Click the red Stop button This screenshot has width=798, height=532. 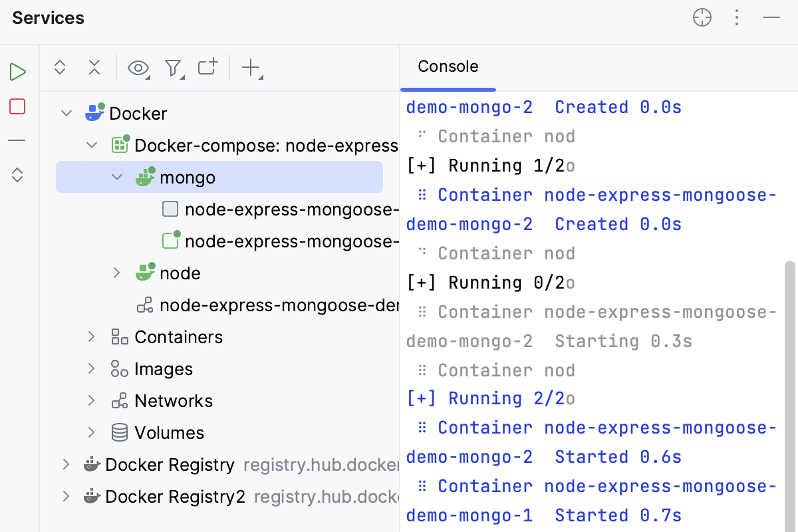pos(18,106)
